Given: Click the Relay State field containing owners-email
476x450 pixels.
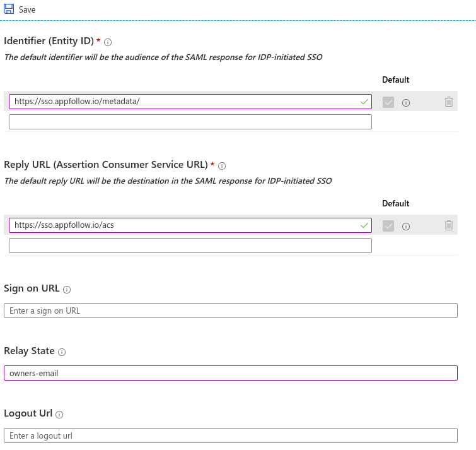Looking at the screenshot, I should 230,373.
